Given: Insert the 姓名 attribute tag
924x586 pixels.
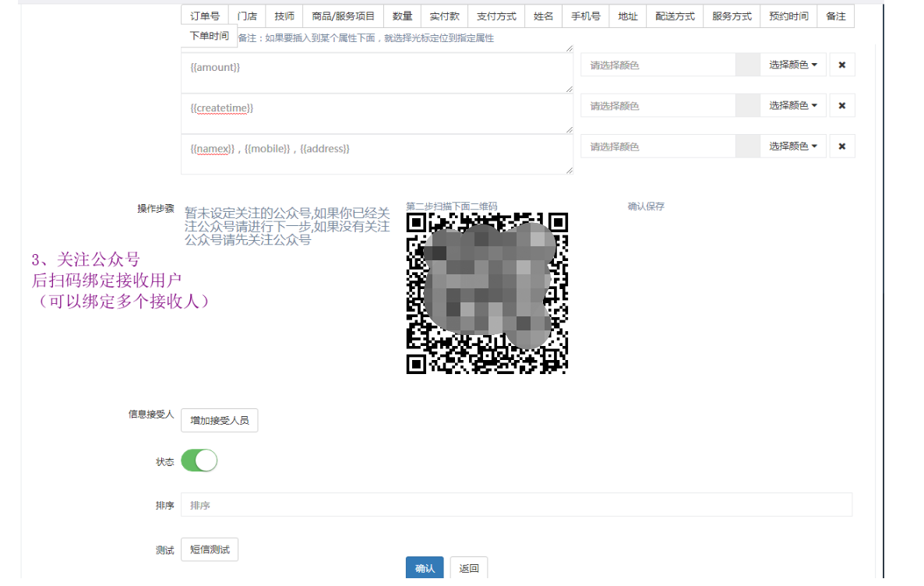Looking at the screenshot, I should [x=543, y=16].
